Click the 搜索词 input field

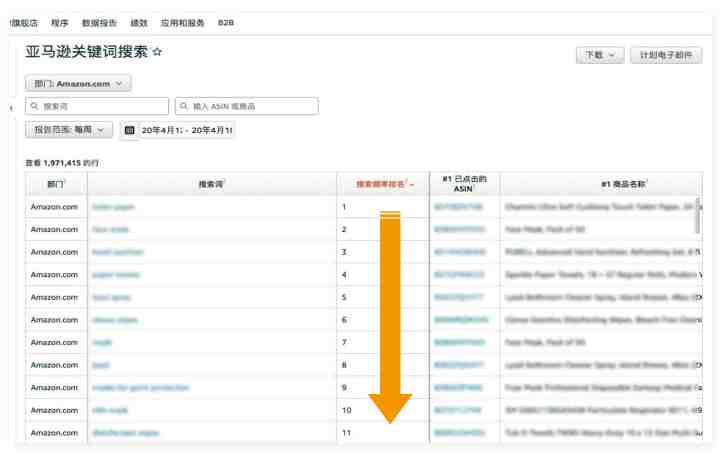click(100, 106)
